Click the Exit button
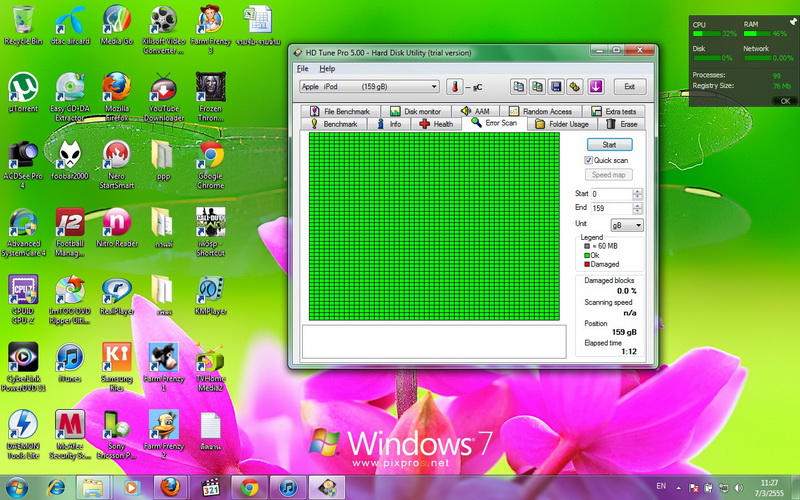The width and height of the screenshot is (800, 500). pyautogui.click(x=629, y=87)
